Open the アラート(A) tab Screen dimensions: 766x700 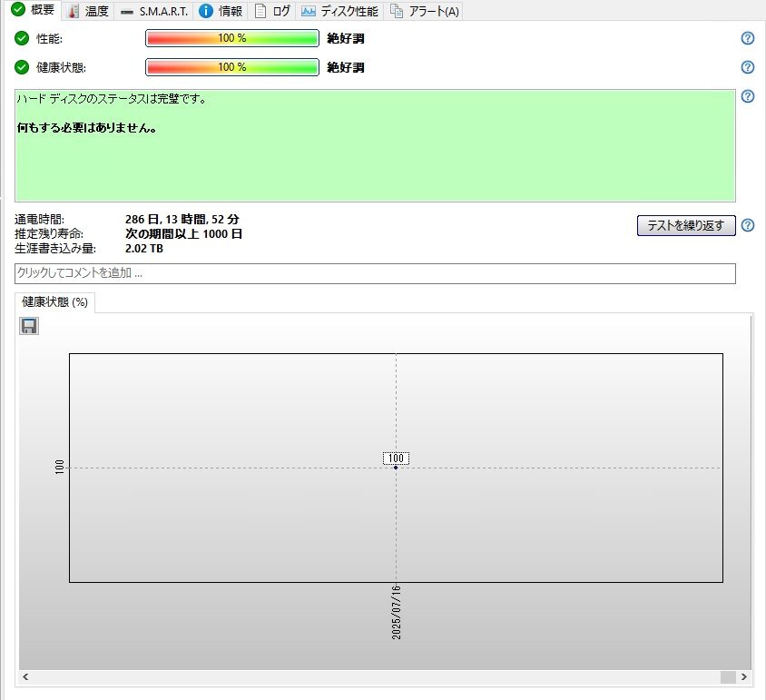[x=424, y=11]
